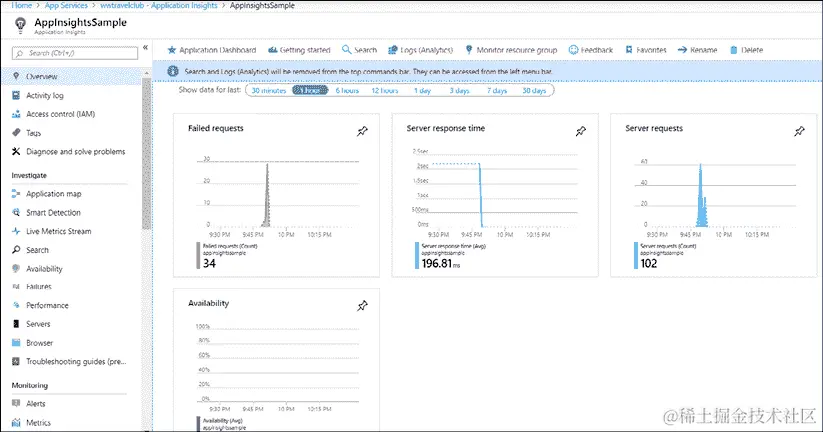The height and width of the screenshot is (432, 823).
Task: Click the Application Dashboard label
Action: (218, 50)
